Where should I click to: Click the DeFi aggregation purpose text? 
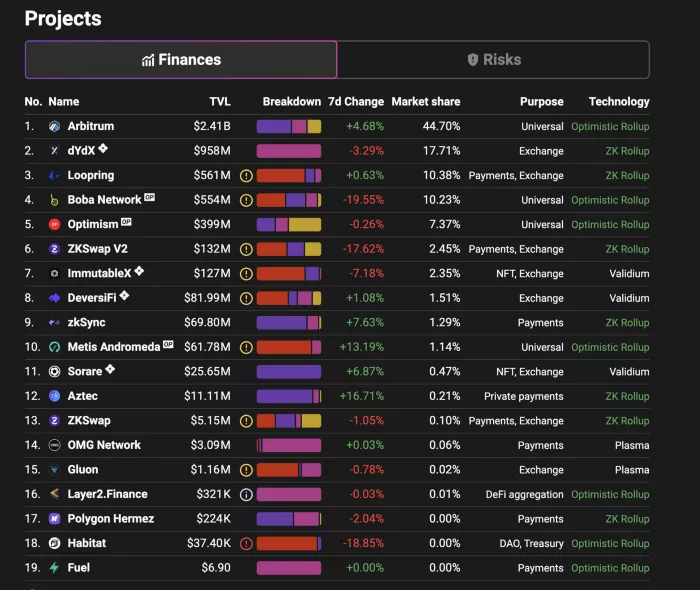525,494
